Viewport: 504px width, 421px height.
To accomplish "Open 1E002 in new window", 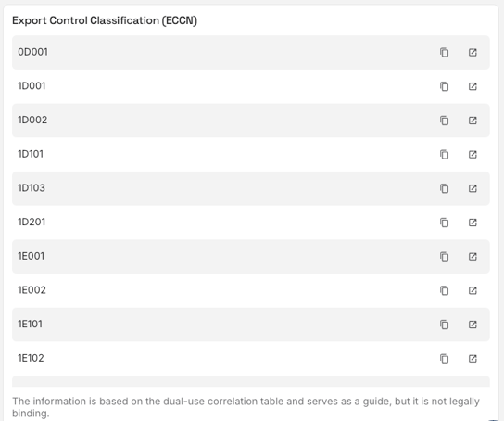I will click(x=472, y=291).
